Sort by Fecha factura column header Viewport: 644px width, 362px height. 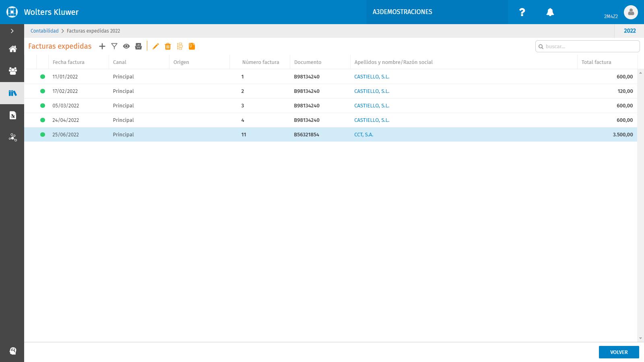point(68,62)
